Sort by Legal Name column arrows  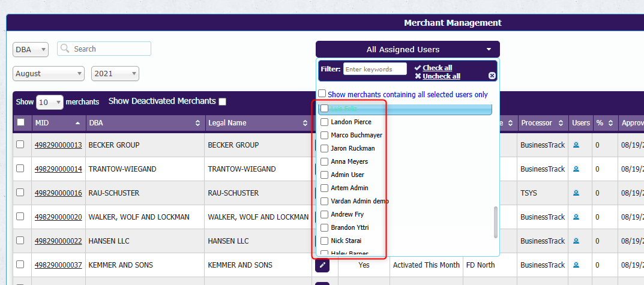point(305,123)
